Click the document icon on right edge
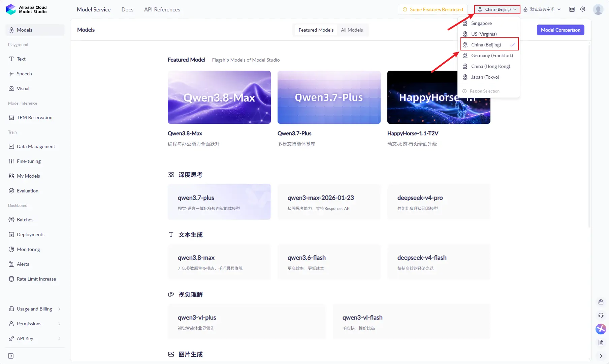 pyautogui.click(x=601, y=342)
